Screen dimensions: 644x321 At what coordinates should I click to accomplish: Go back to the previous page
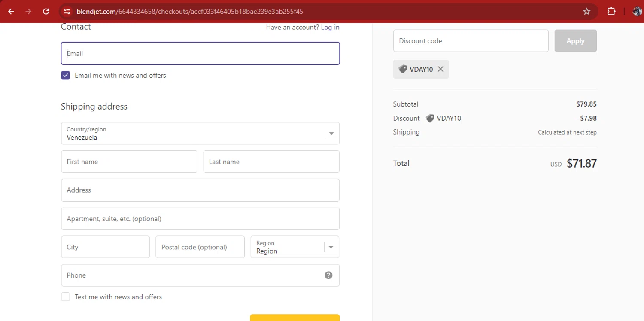tap(11, 12)
